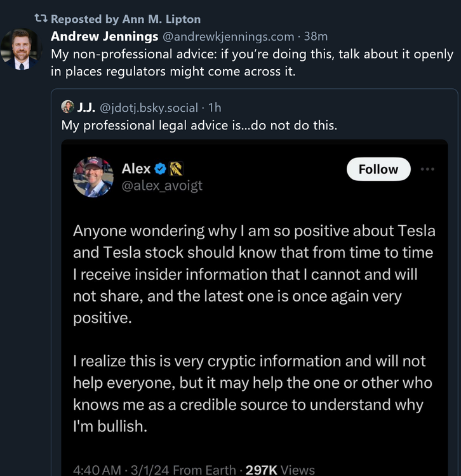This screenshot has height=476, width=461.
Task: Click Alex's profile picture
Action: coord(93,177)
